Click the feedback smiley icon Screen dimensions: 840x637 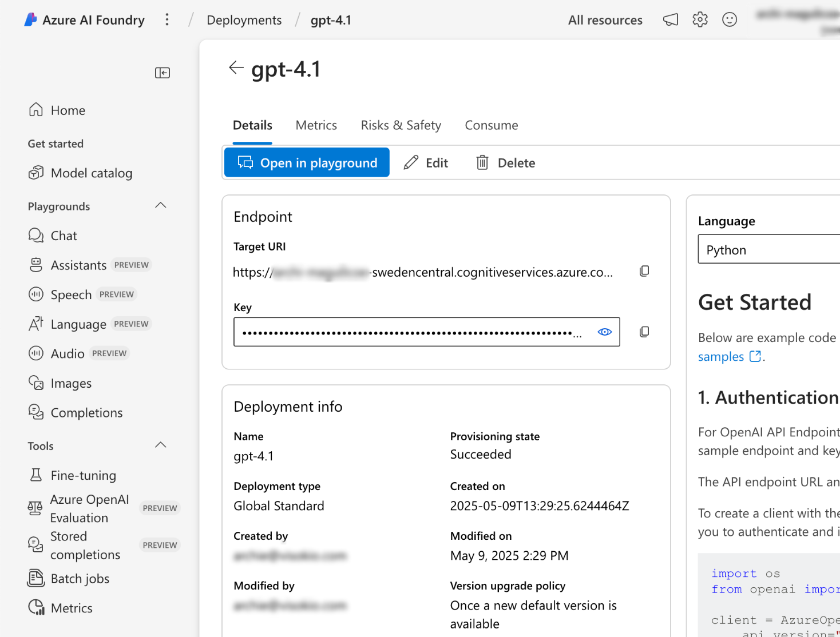[730, 20]
